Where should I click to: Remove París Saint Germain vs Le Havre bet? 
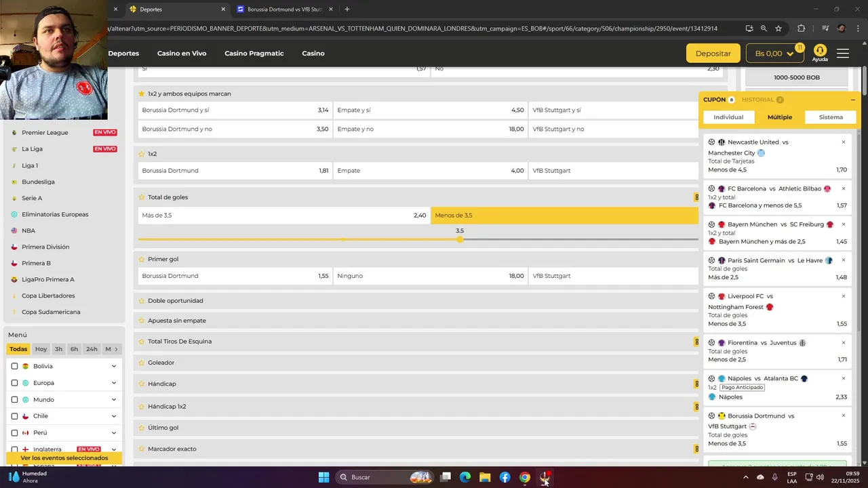(x=844, y=260)
